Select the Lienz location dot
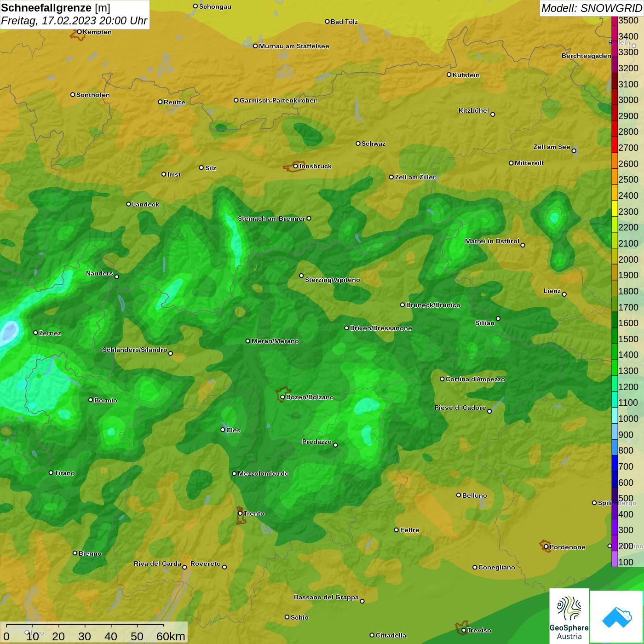644x644 pixels. click(564, 294)
